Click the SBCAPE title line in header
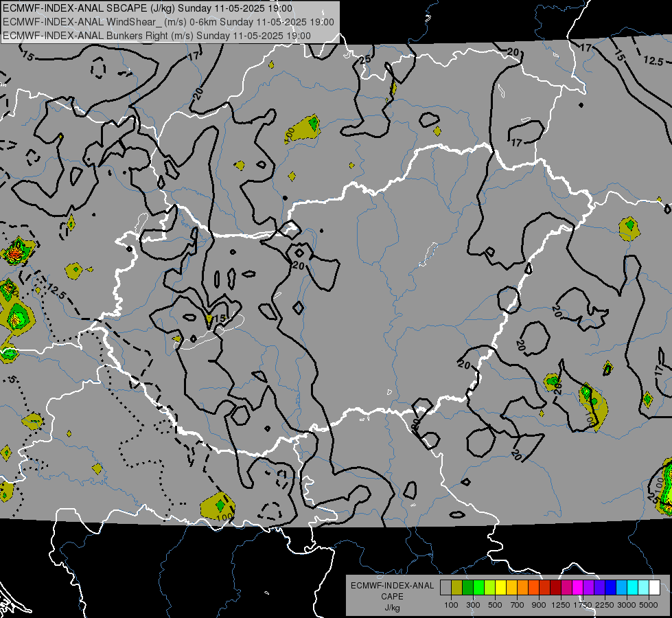672x618 pixels. tap(148, 8)
